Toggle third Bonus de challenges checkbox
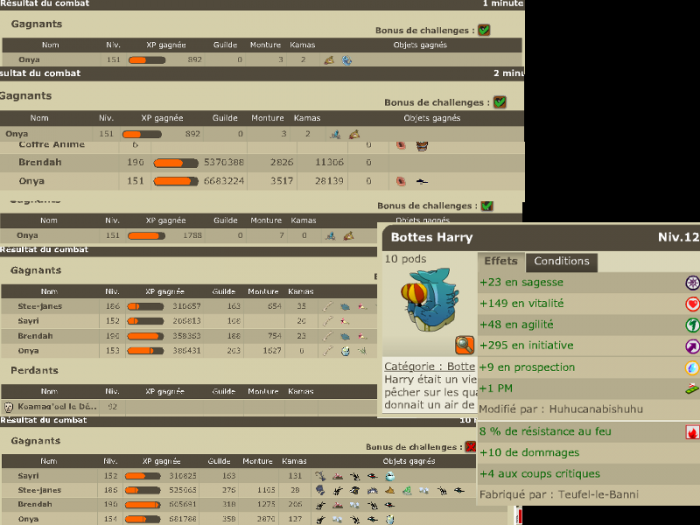This screenshot has width=700, height=525. (487, 206)
